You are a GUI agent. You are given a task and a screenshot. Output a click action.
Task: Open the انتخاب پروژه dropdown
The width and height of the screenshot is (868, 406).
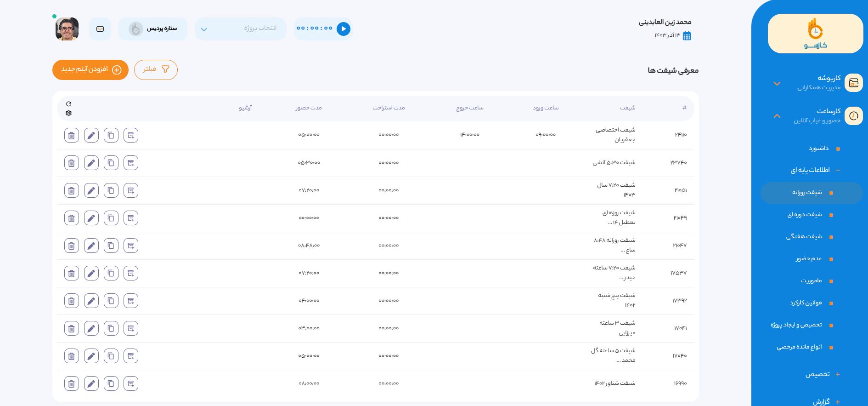pyautogui.click(x=240, y=29)
